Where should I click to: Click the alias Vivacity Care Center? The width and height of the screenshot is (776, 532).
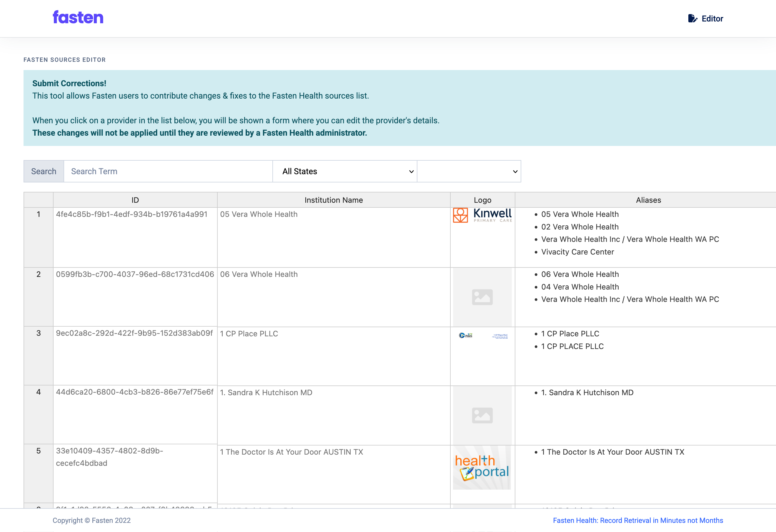click(577, 252)
